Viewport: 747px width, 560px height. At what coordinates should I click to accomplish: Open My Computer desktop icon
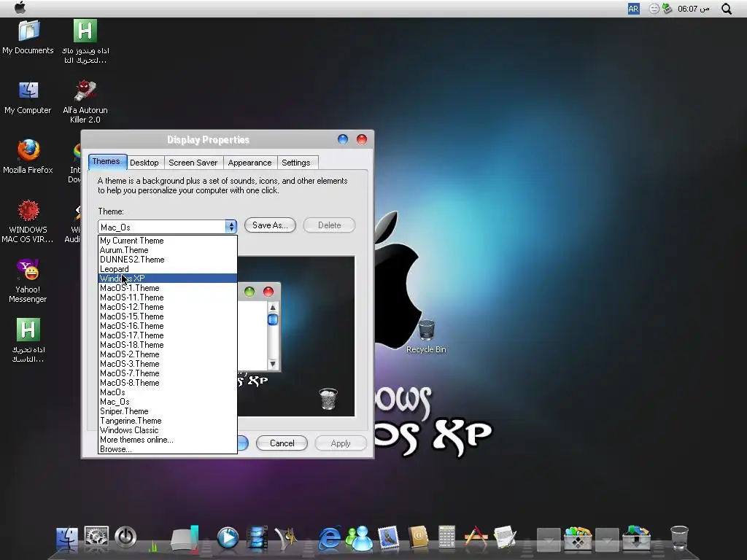[x=28, y=98]
